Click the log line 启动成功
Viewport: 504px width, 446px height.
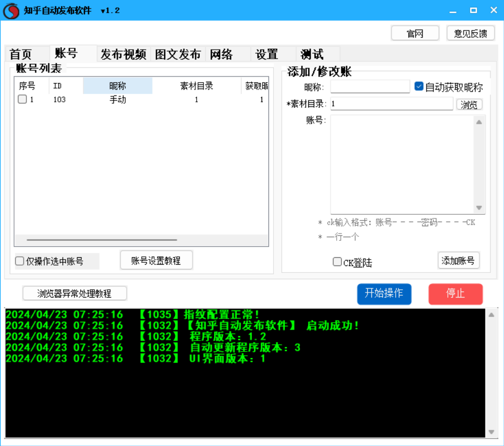182,325
